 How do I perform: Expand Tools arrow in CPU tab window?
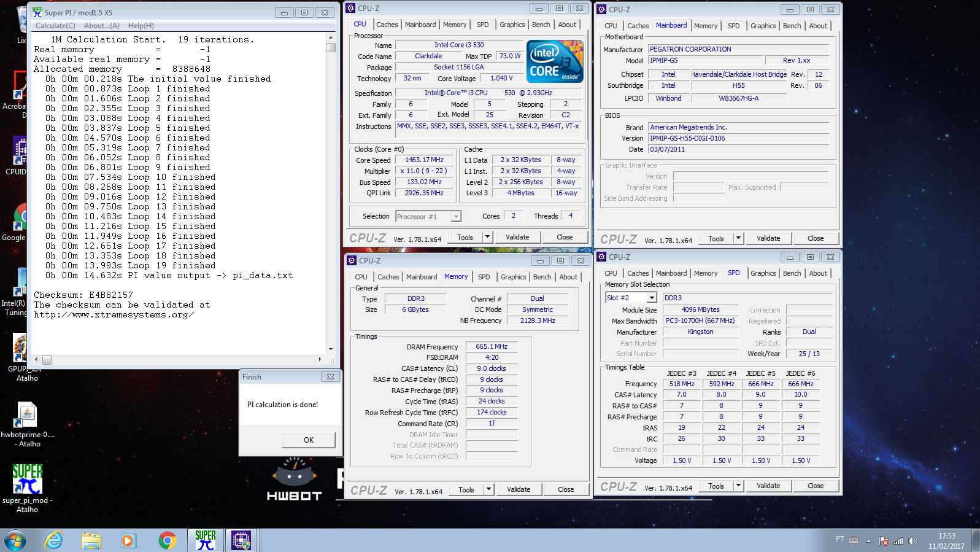pyautogui.click(x=488, y=237)
